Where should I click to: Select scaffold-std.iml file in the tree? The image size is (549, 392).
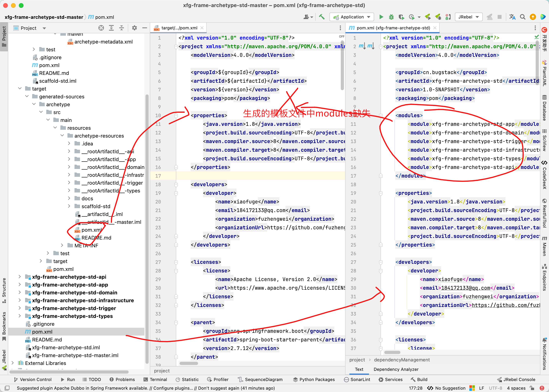pyautogui.click(x=54, y=81)
